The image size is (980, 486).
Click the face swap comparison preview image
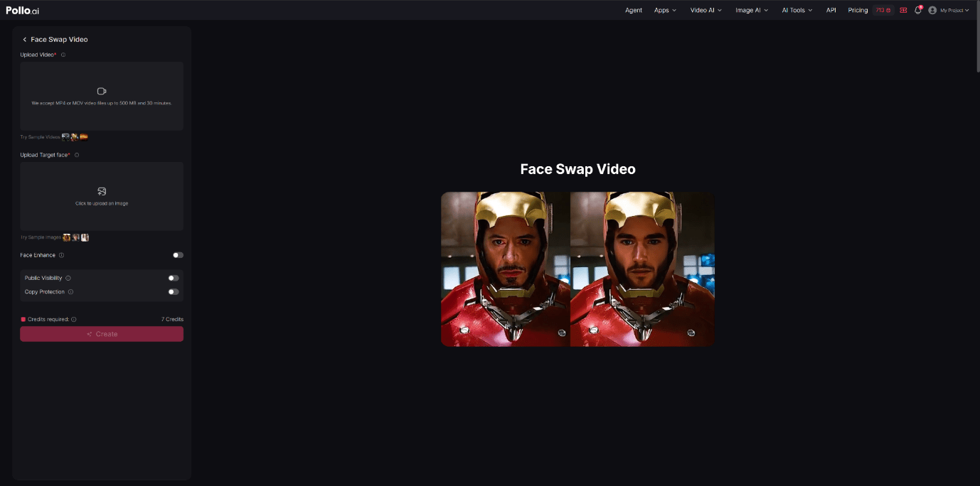pyautogui.click(x=577, y=269)
